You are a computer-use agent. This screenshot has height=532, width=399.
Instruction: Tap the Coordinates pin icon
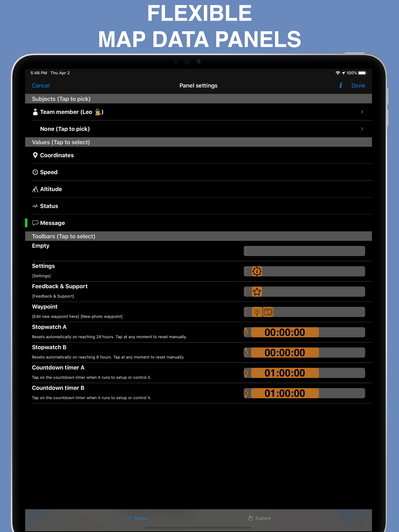tap(35, 155)
